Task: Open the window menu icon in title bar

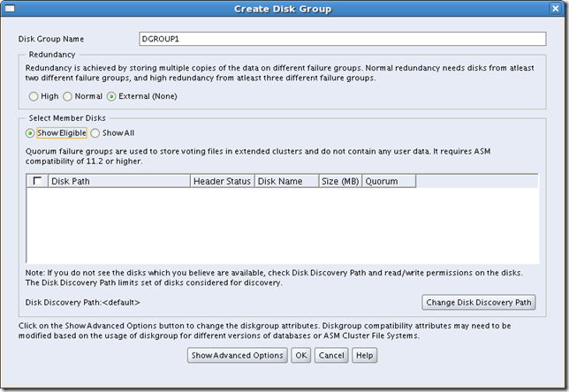Action: (x=10, y=8)
